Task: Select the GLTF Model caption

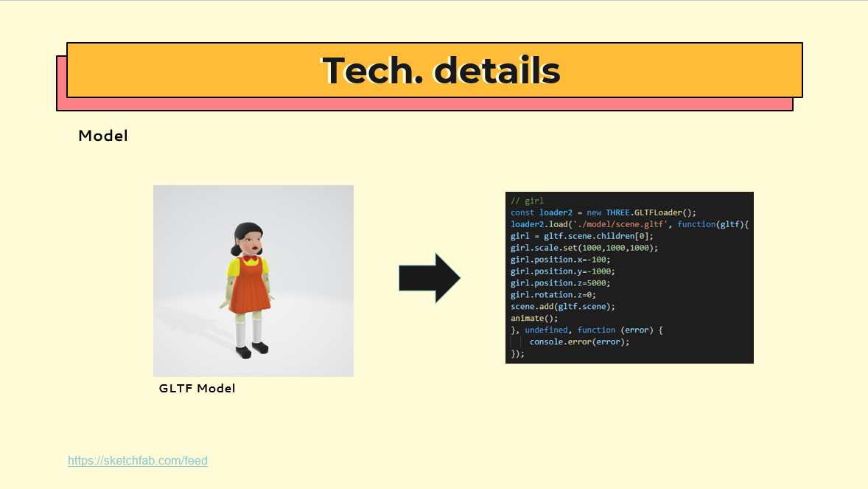Action: point(196,388)
